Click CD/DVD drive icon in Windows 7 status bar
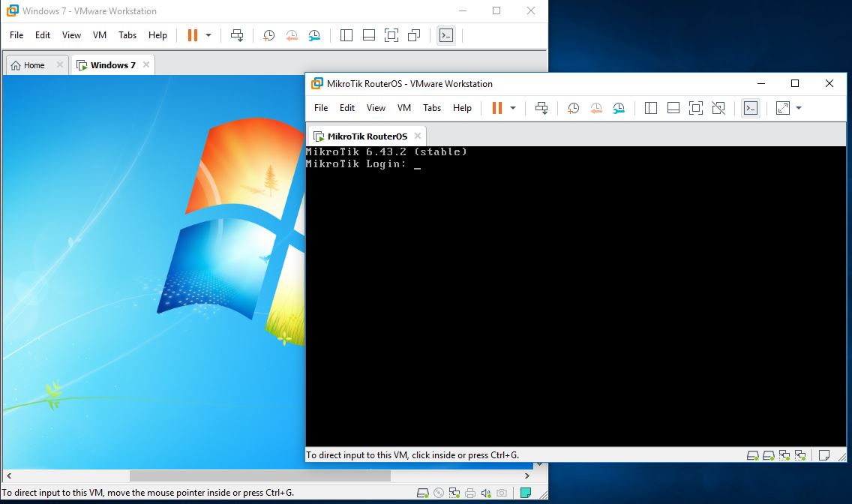This screenshot has width=852, height=504. coord(439,493)
